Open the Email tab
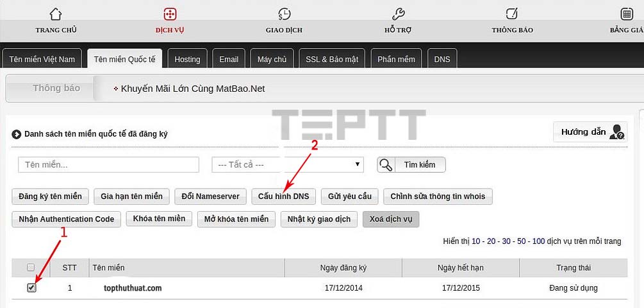 click(229, 58)
